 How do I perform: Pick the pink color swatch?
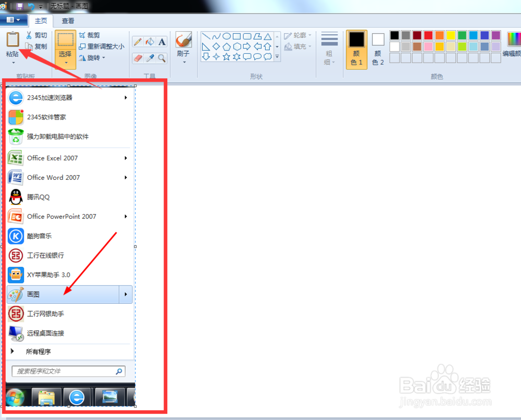428,46
